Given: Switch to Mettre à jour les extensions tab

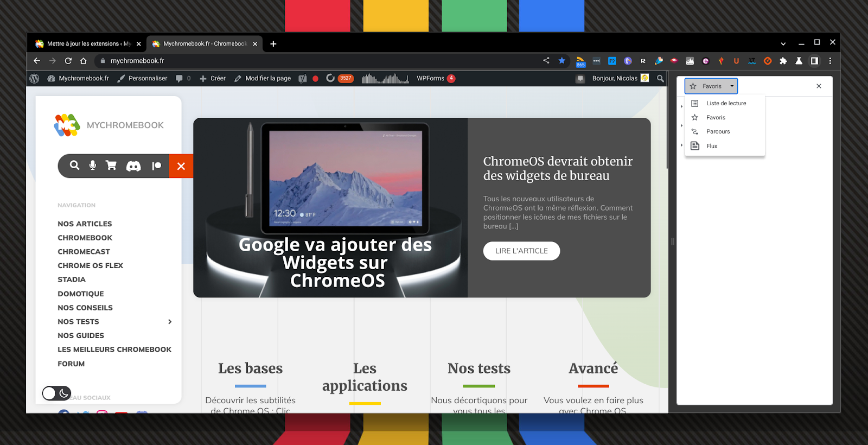Looking at the screenshot, I should 86,44.
